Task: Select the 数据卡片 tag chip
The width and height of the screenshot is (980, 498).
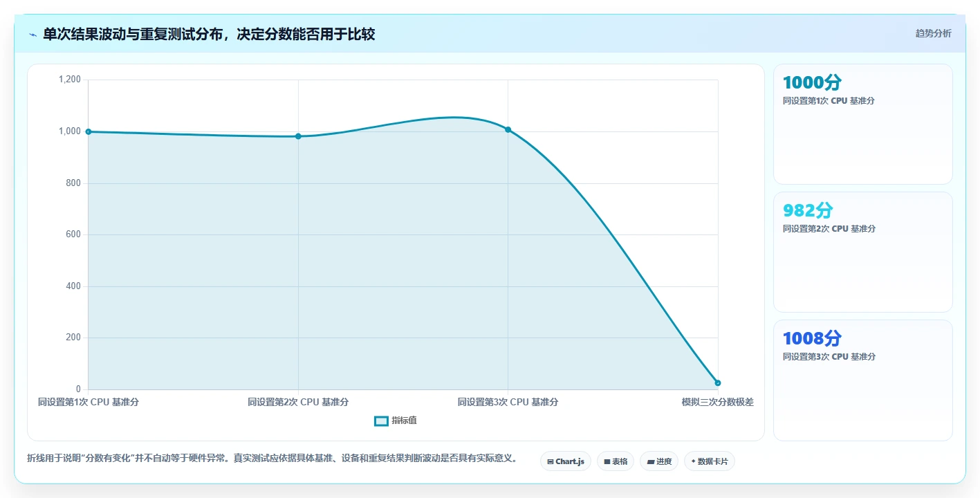Action: (x=709, y=461)
